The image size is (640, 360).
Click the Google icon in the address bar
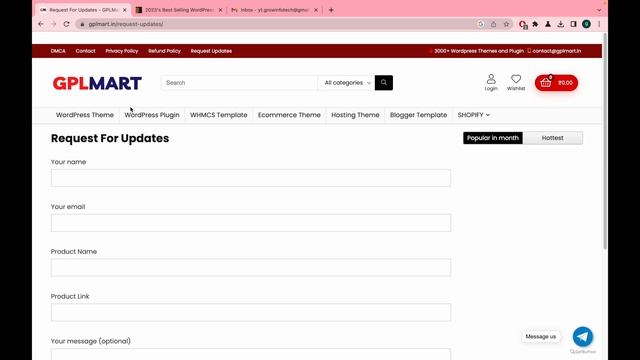(480, 24)
